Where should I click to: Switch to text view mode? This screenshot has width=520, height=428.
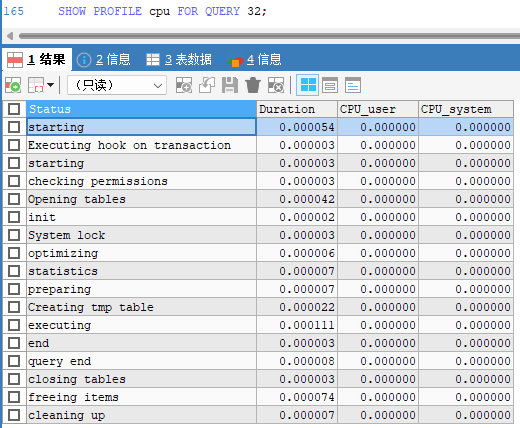(x=353, y=85)
